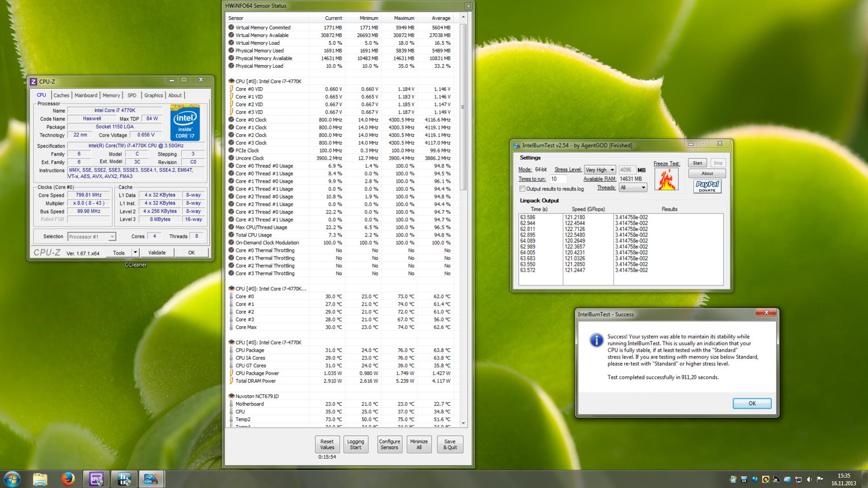868x488 pixels.
Task: Click the Minimize All button
Action: [x=419, y=445]
